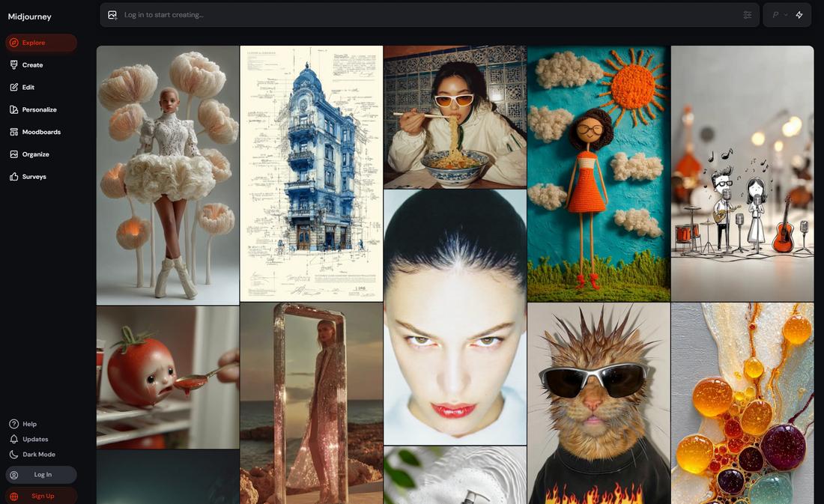
Task: Open prompt settings sliders icon
Action: pos(747,15)
